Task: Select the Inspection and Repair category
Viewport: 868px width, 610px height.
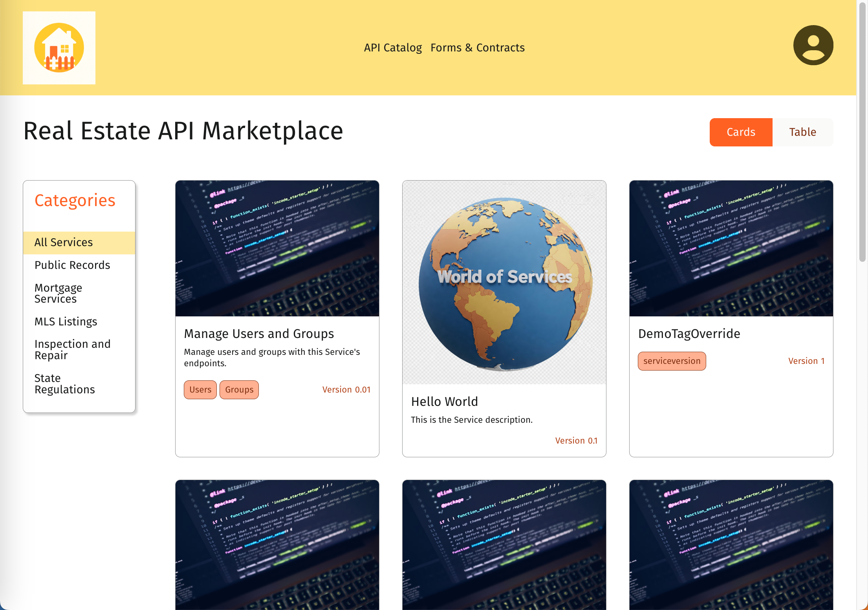Action: point(73,349)
